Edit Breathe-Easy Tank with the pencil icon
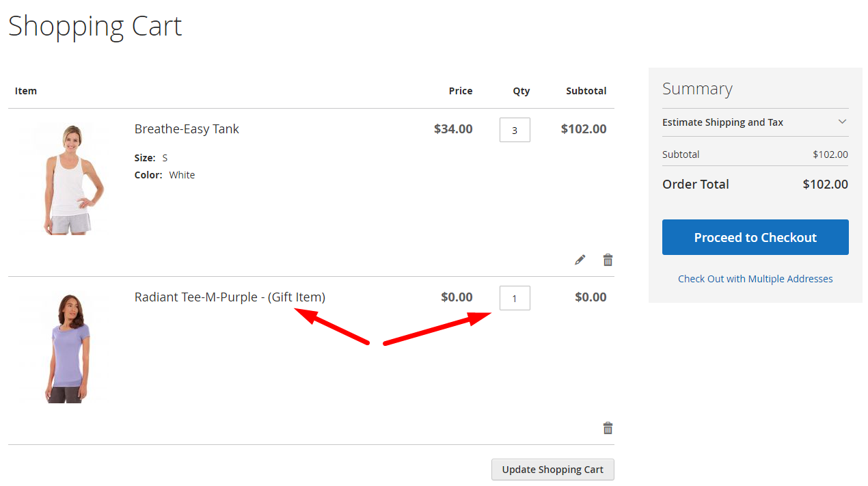Viewport: 868px width, 486px height. click(580, 260)
